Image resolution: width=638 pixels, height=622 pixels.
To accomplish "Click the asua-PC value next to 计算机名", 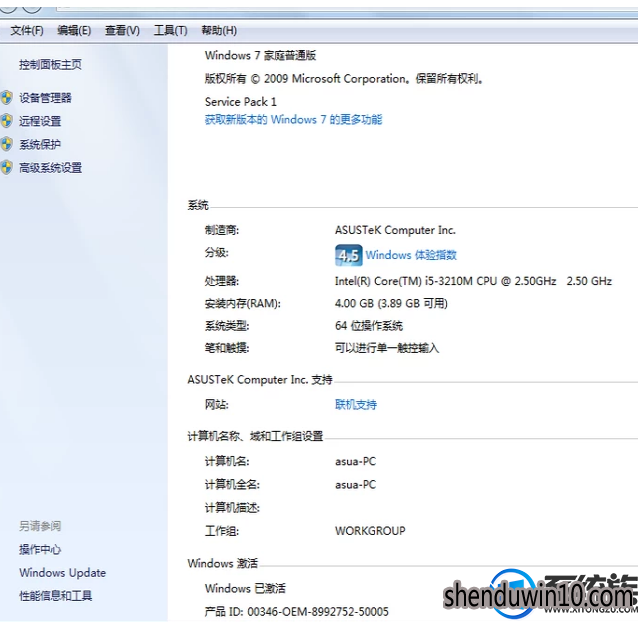I will 356,462.
